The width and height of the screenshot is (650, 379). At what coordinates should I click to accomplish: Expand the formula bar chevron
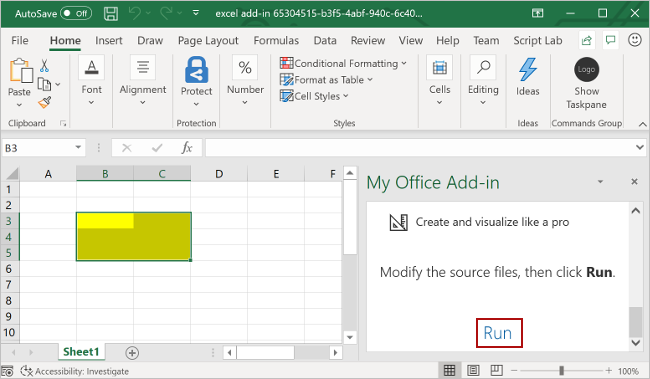tap(640, 147)
